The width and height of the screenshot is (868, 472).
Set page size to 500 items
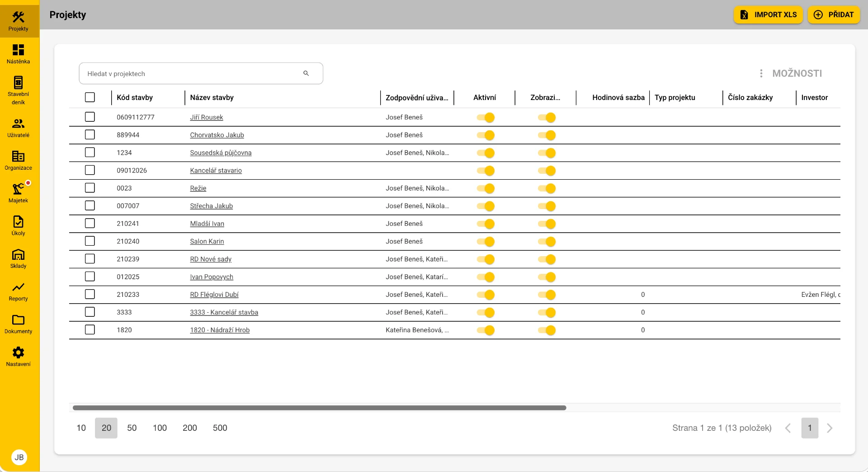coord(220,428)
